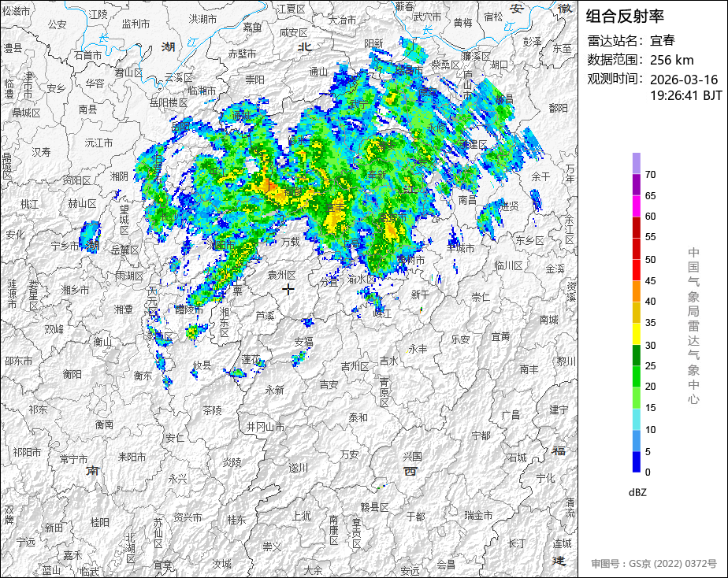Viewport: 728px width, 578px height.
Task: Click the dBZ unit label under legend
Action: pos(637,493)
